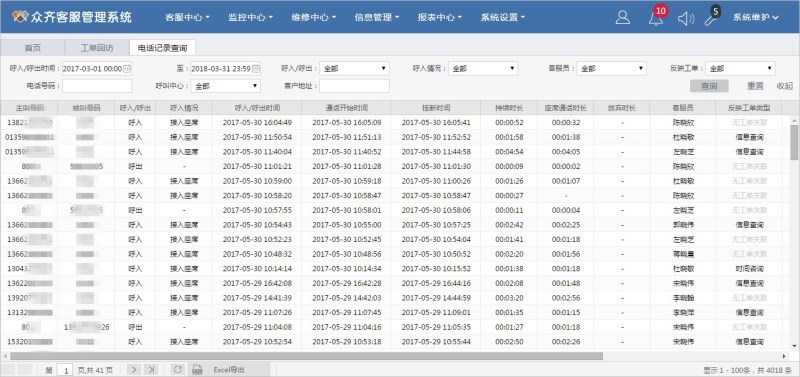Open the user profile icon
Image resolution: width=800 pixels, height=377 pixels.
tap(622, 17)
